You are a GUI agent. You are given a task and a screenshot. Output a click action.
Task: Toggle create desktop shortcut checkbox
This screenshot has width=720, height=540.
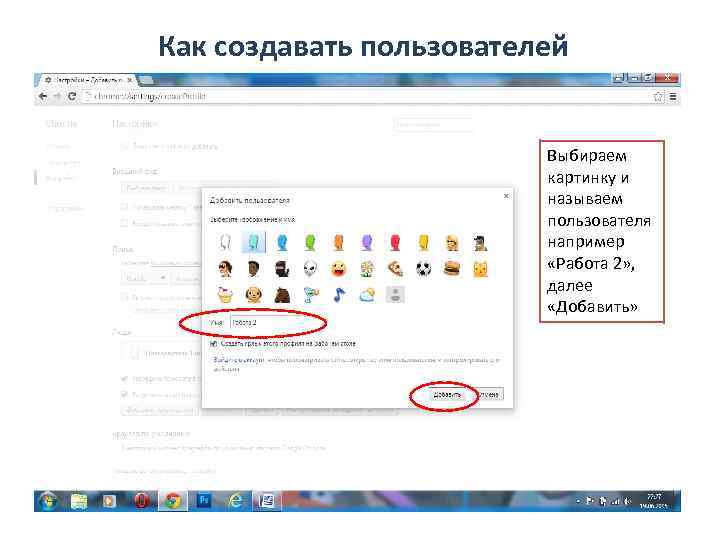[x=214, y=343]
